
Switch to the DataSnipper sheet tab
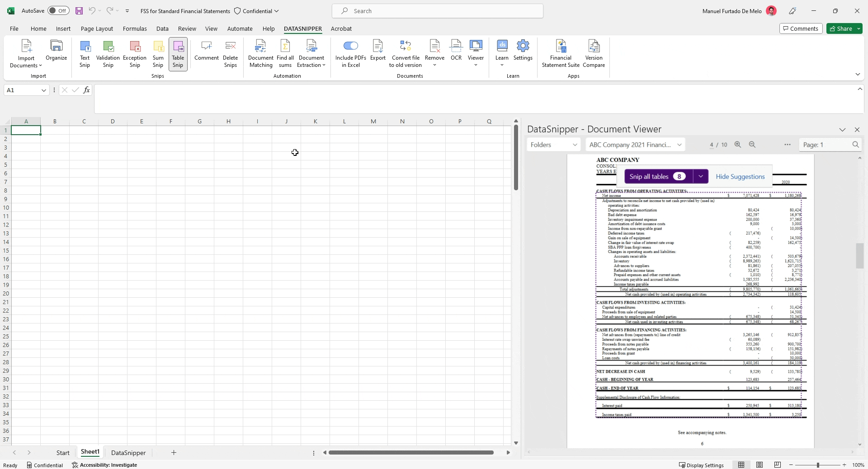128,453
